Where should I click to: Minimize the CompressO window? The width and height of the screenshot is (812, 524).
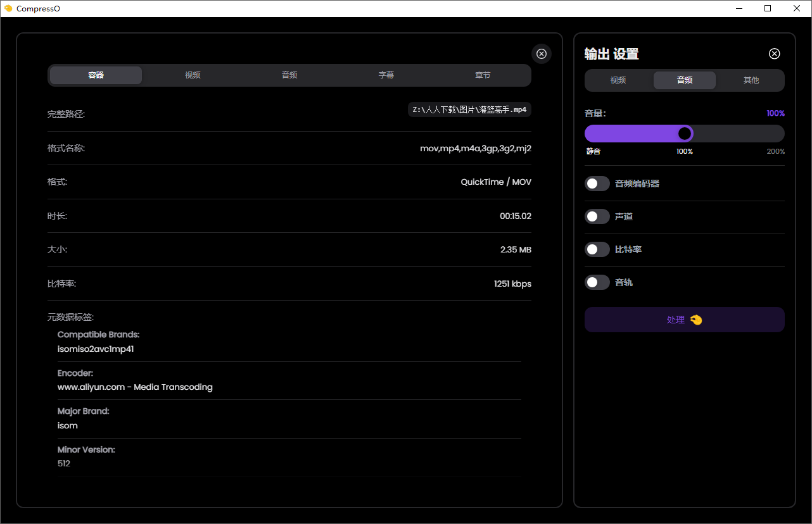tap(739, 9)
